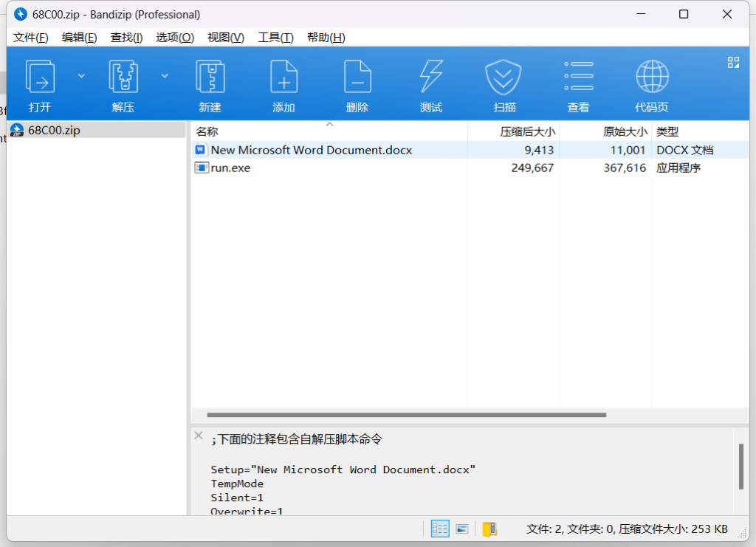Screen dimensions: 756x547
Task: Click the 解压 (Extract) toolbar icon
Action: click(123, 78)
